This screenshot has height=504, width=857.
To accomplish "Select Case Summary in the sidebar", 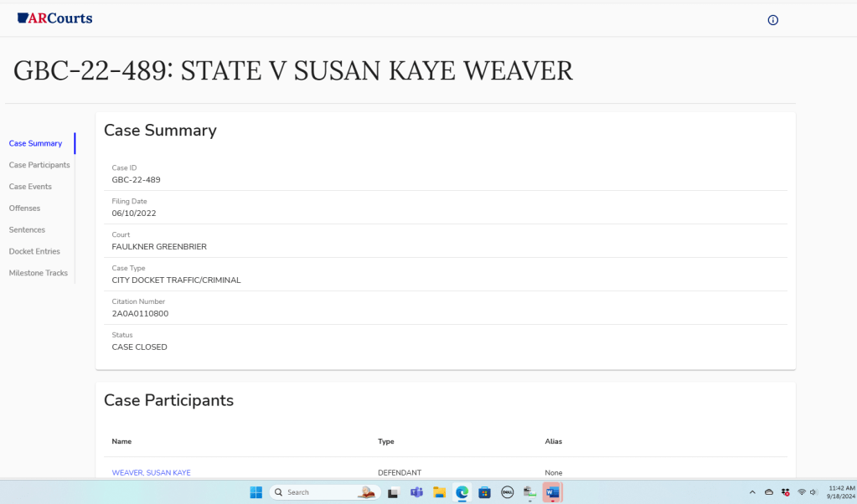I will point(35,143).
